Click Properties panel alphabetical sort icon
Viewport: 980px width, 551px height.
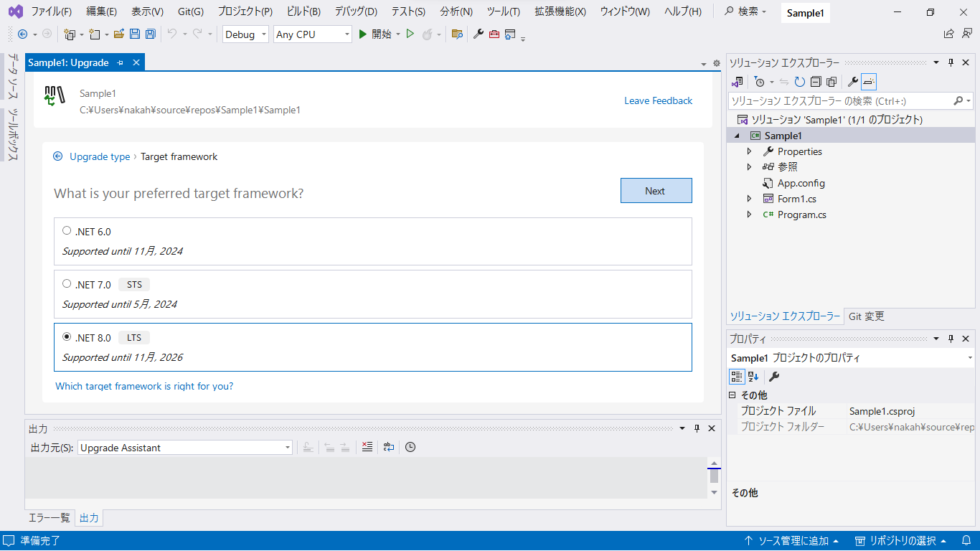coord(753,377)
